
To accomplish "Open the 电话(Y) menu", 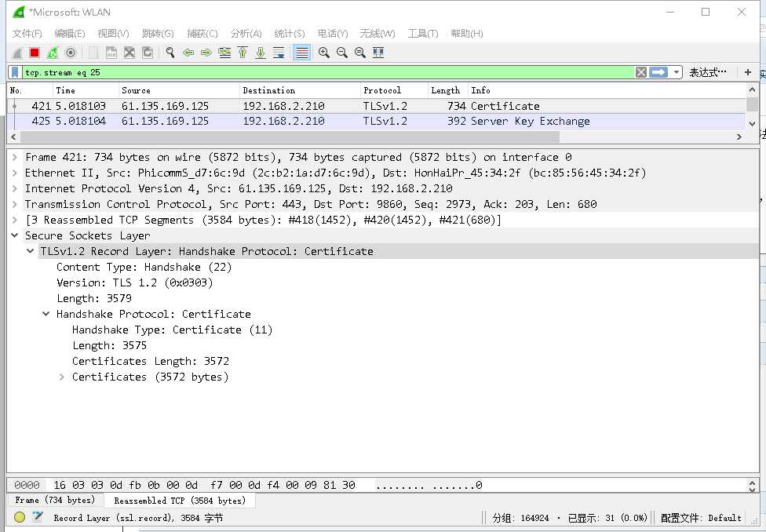I will (x=333, y=33).
